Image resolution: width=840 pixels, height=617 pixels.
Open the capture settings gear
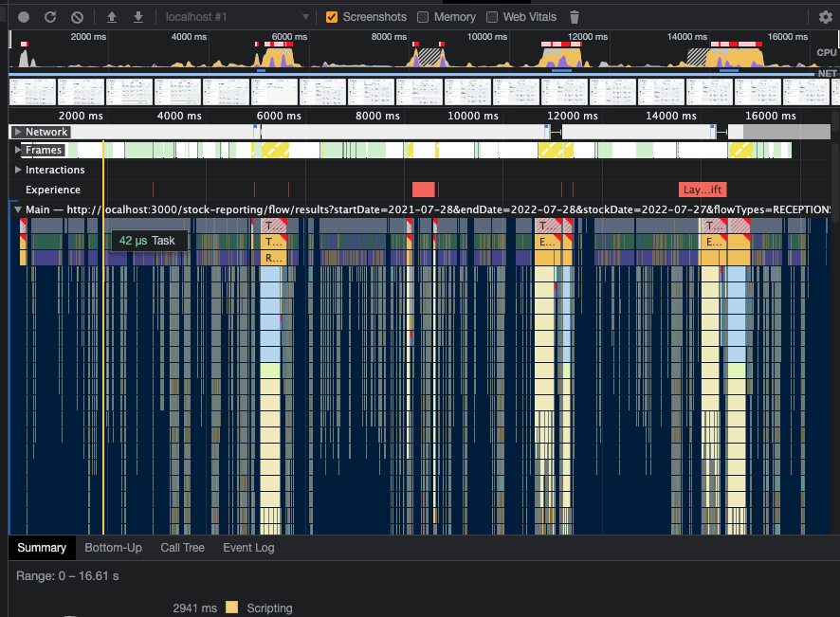(x=826, y=17)
